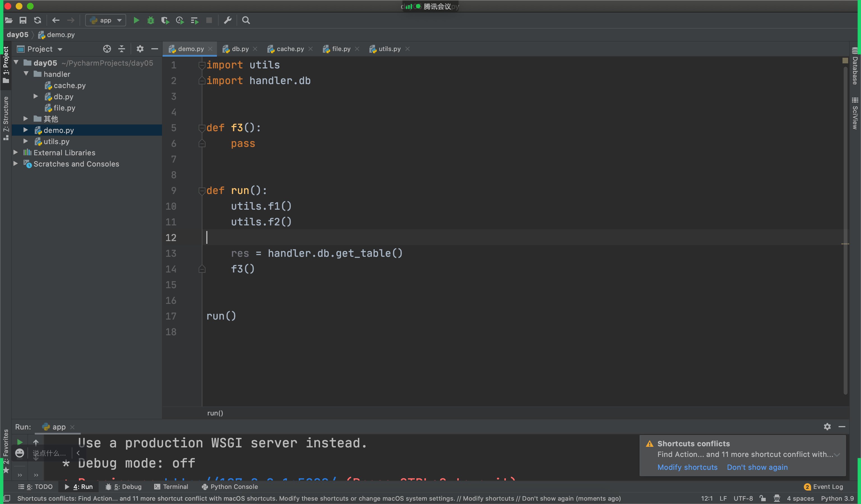Collapse all in Project panel
The width and height of the screenshot is (861, 504).
coord(122,49)
